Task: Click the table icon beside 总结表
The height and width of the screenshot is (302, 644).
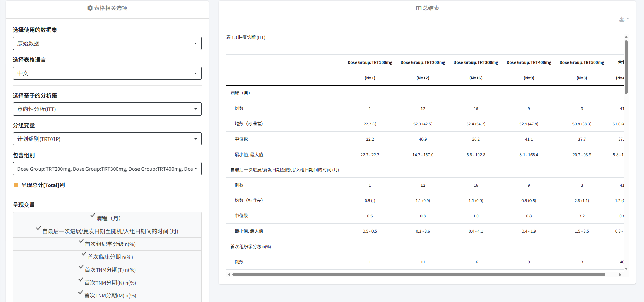Action: coord(418,8)
